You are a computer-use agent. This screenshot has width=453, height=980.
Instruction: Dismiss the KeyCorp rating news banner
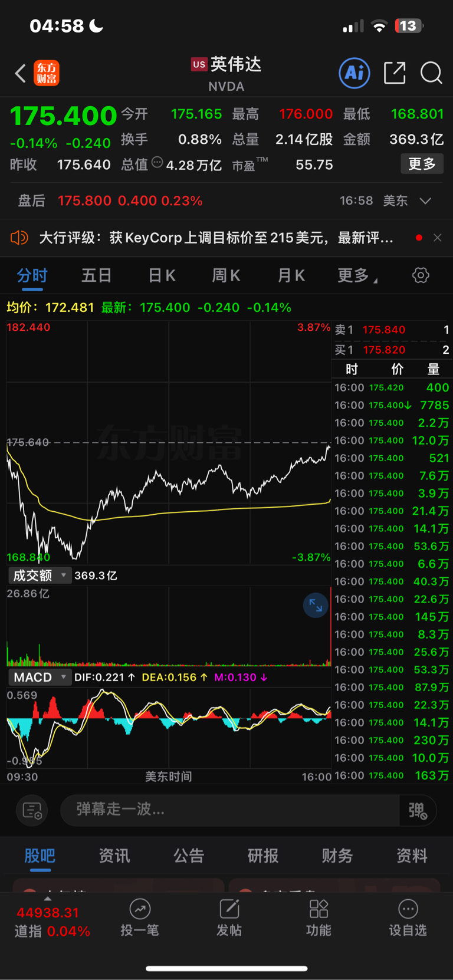[437, 238]
